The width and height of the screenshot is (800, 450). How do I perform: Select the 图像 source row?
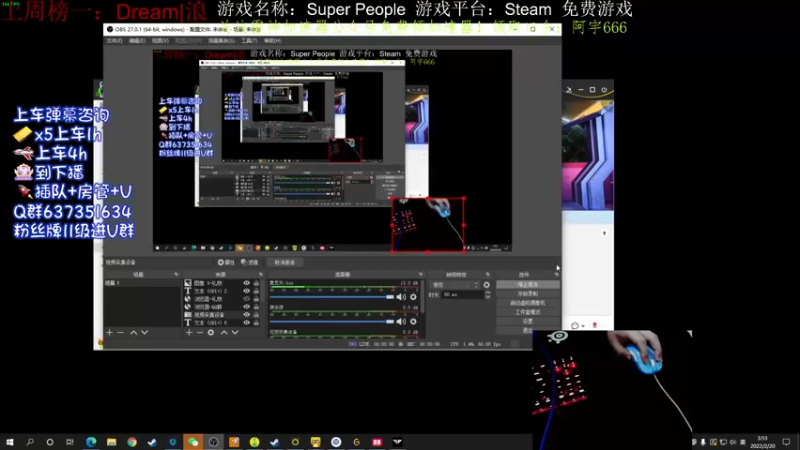(x=222, y=283)
